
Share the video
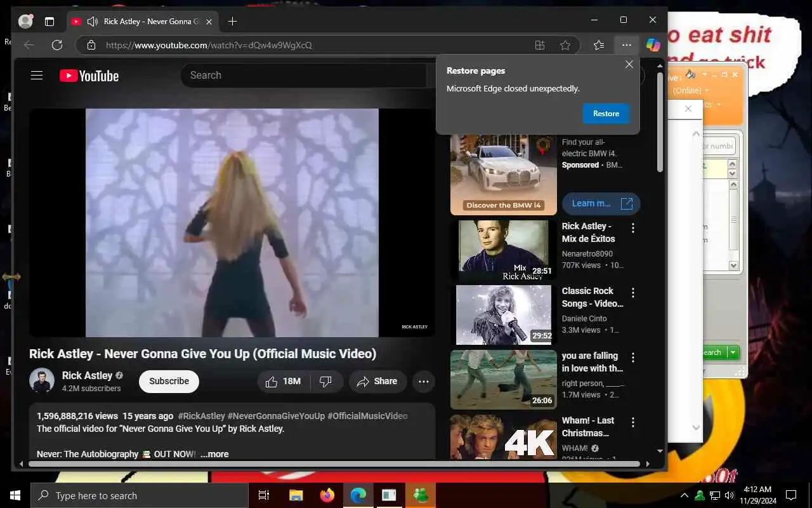(377, 382)
